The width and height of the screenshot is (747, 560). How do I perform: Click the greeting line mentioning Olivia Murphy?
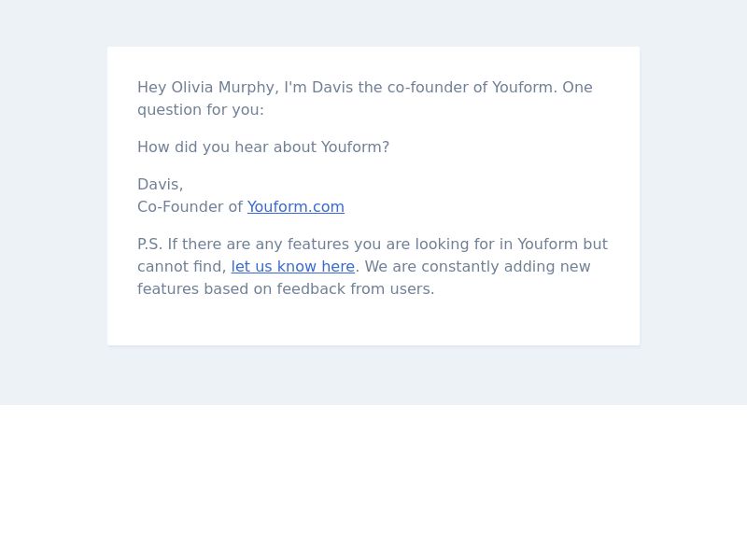click(x=365, y=88)
